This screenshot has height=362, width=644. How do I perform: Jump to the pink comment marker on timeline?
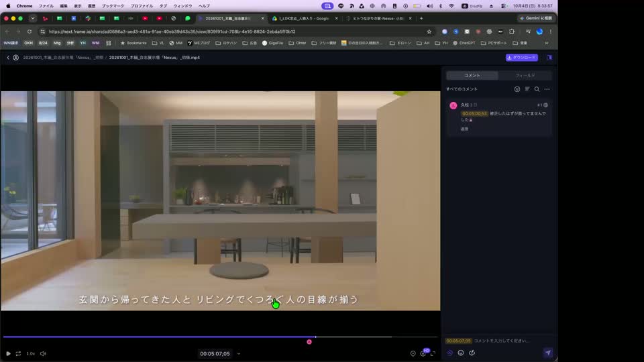(x=309, y=342)
